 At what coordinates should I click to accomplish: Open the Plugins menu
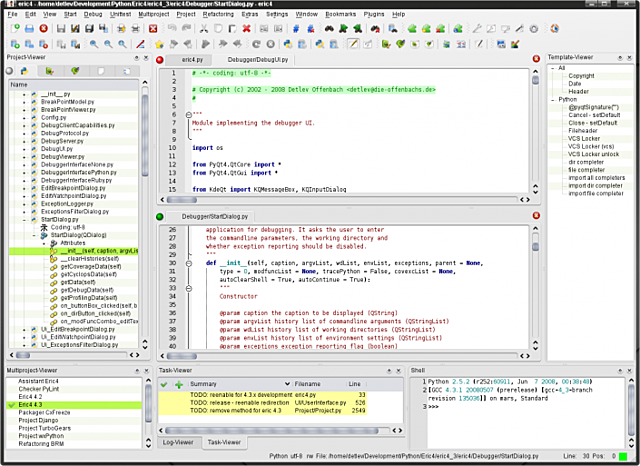372,15
